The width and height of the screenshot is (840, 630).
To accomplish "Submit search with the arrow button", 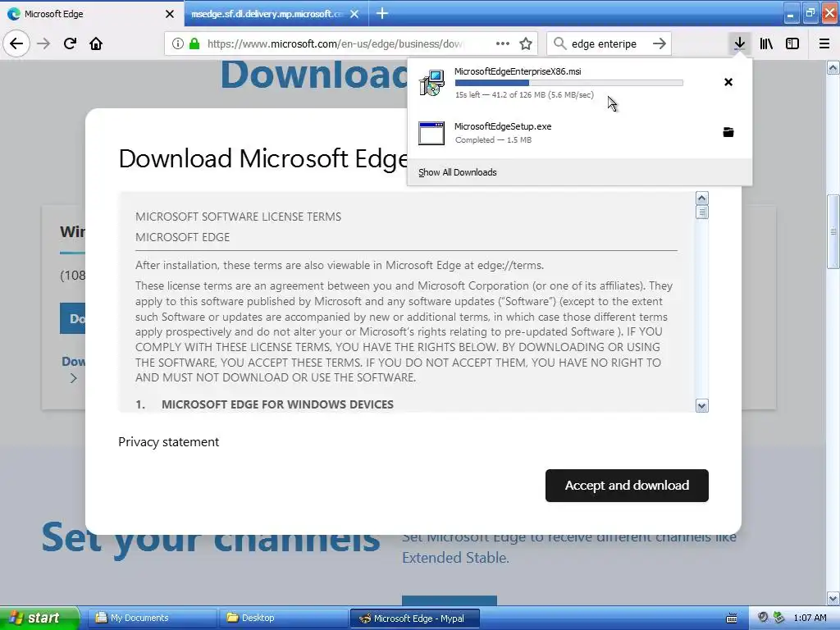I will (x=660, y=43).
